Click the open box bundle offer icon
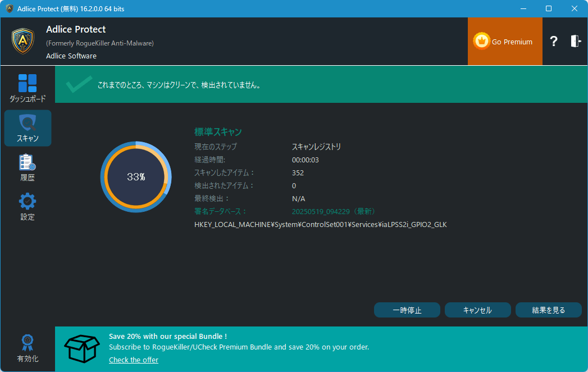This screenshot has height=372, width=588. point(82,349)
